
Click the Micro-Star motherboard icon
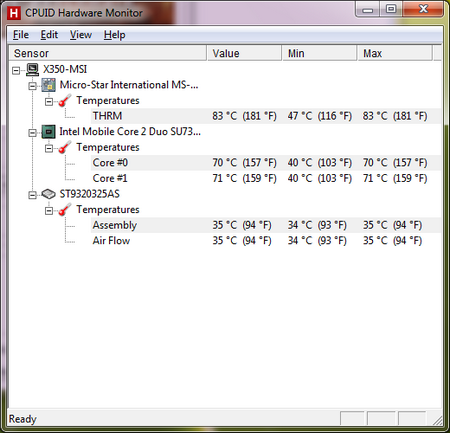point(49,85)
